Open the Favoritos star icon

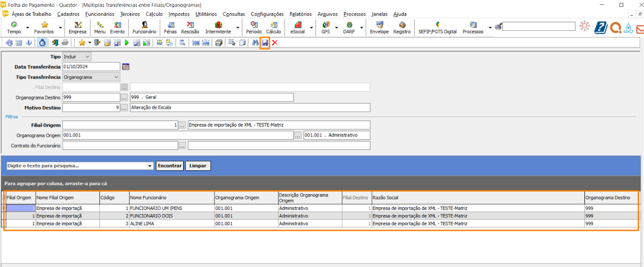pyautogui.click(x=44, y=27)
